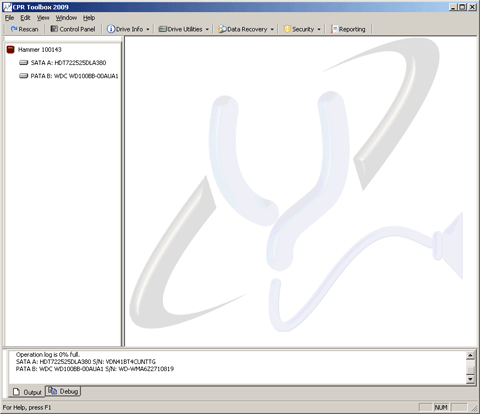The image size is (480, 414).
Task: Open the Window menu
Action: 66,18
